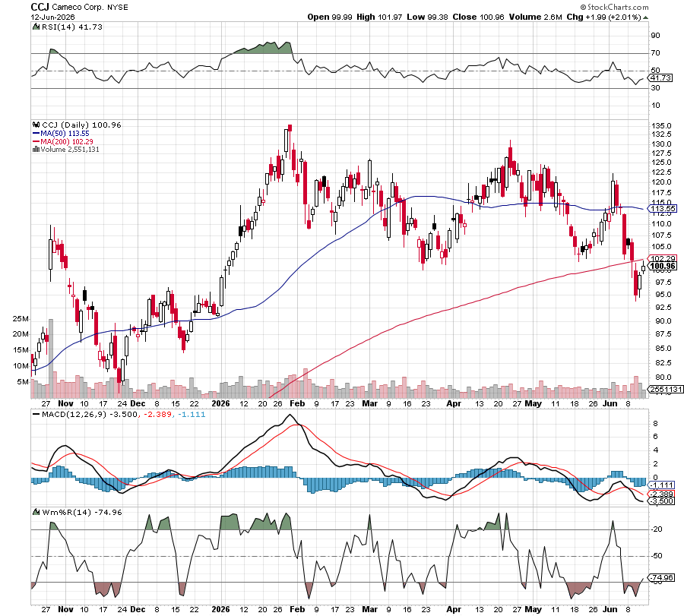
Task: Click the 2026 label on the bottom date axis
Action: pos(220,609)
